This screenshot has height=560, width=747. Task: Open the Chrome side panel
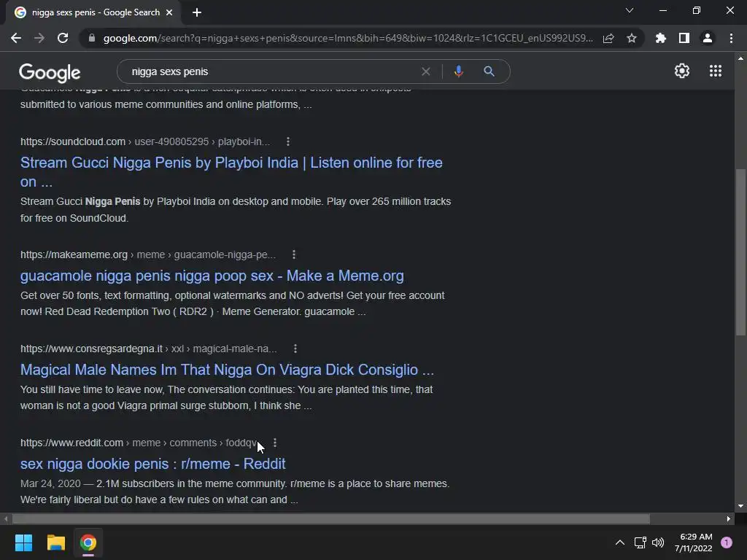coord(684,38)
